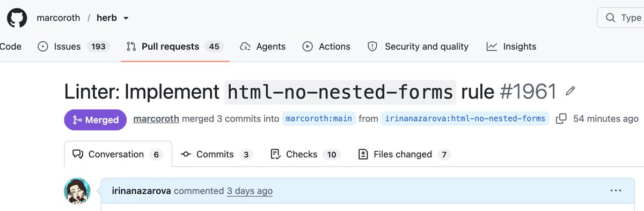Open the Issues tab
Image resolution: width=644 pixels, height=211 pixels.
[x=74, y=47]
